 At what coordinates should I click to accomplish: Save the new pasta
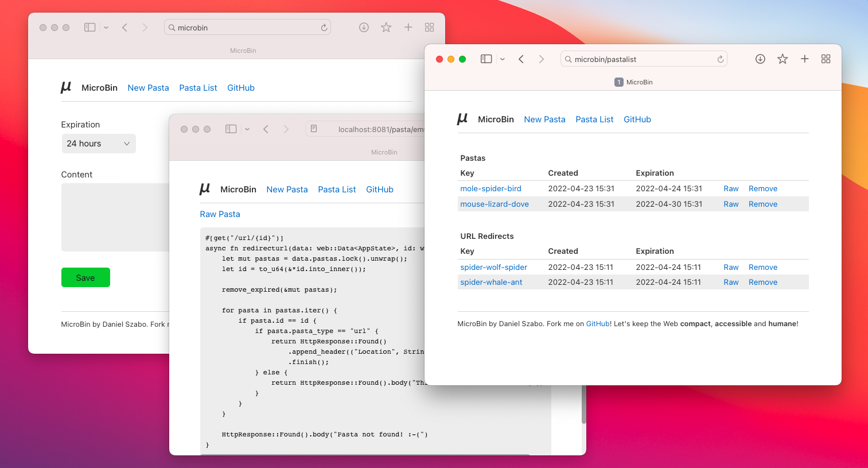(85, 277)
